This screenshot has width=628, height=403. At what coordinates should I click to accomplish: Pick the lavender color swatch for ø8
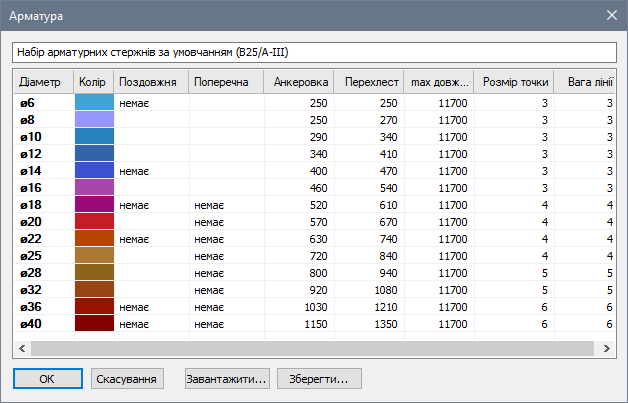(x=94, y=119)
